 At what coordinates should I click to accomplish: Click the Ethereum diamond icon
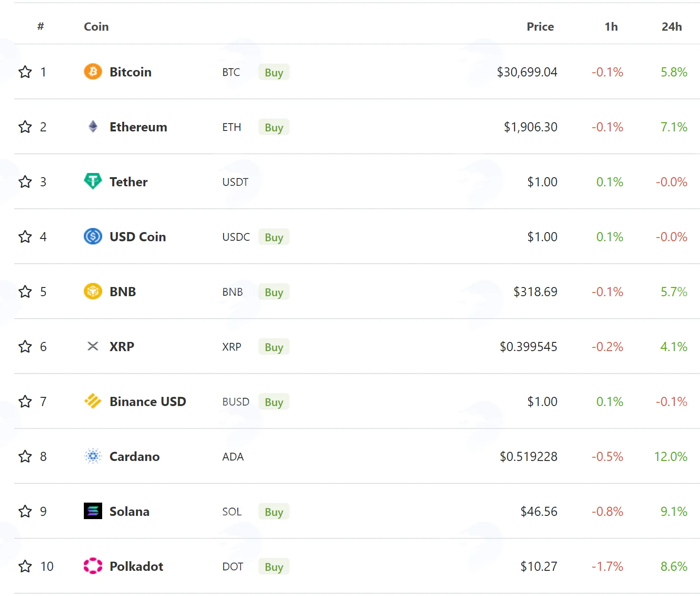pyautogui.click(x=93, y=126)
